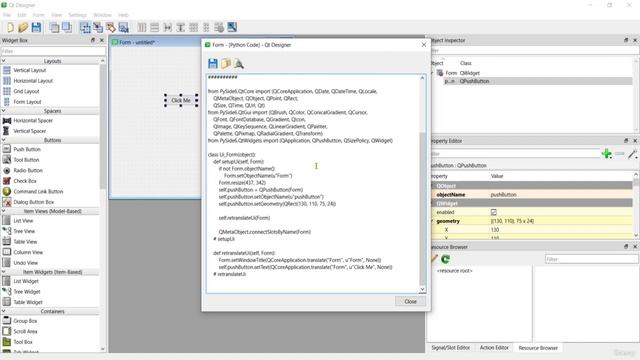Image resolution: width=640 pixels, height=360 pixels.
Task: Activate Edit Widgets mode
Action: click(x=85, y=27)
